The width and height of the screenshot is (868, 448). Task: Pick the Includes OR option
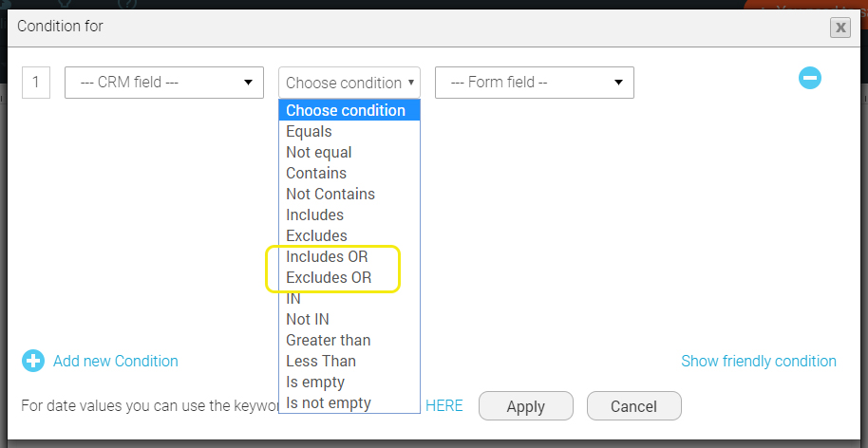349,256
